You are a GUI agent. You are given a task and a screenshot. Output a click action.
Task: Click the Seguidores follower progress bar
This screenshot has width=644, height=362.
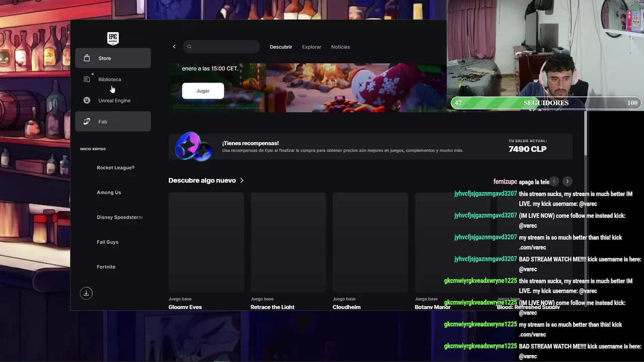tap(546, 103)
